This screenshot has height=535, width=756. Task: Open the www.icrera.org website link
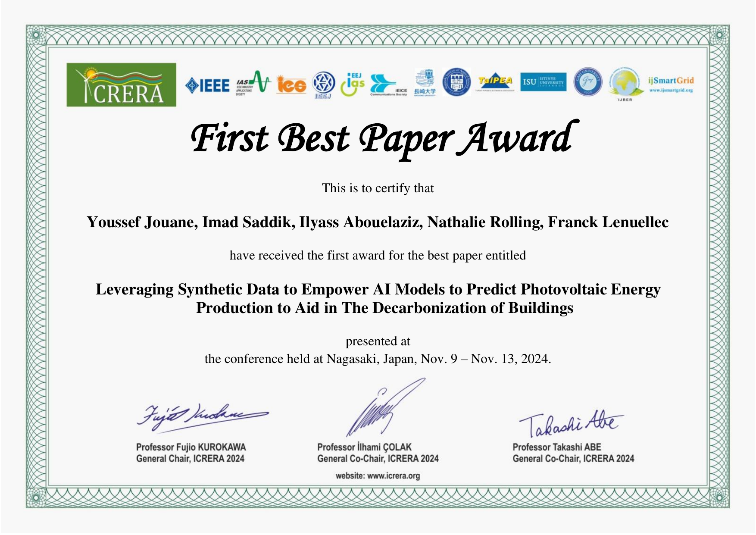394,476
